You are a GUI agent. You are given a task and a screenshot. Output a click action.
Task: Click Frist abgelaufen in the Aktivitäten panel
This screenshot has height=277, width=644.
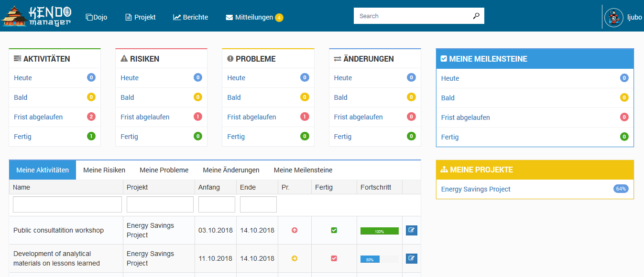click(x=38, y=117)
